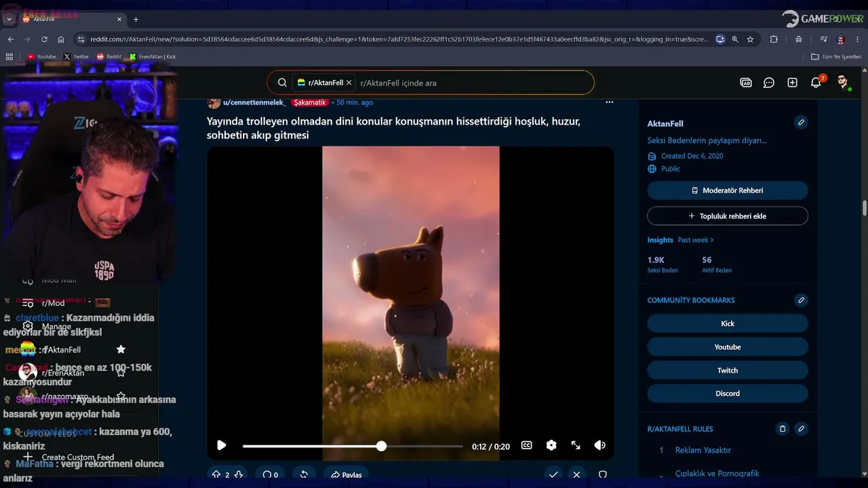Open the moderator shield actions
The height and width of the screenshot is (488, 868).
(602, 475)
